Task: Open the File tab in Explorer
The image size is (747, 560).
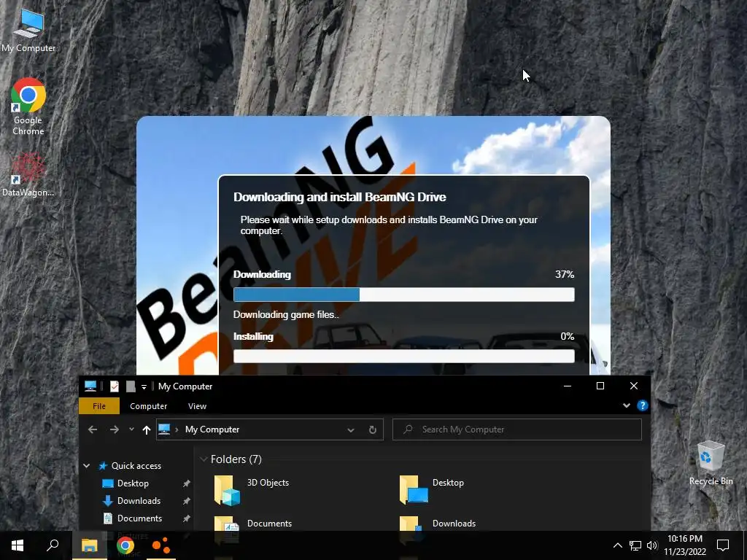Action: 99,406
